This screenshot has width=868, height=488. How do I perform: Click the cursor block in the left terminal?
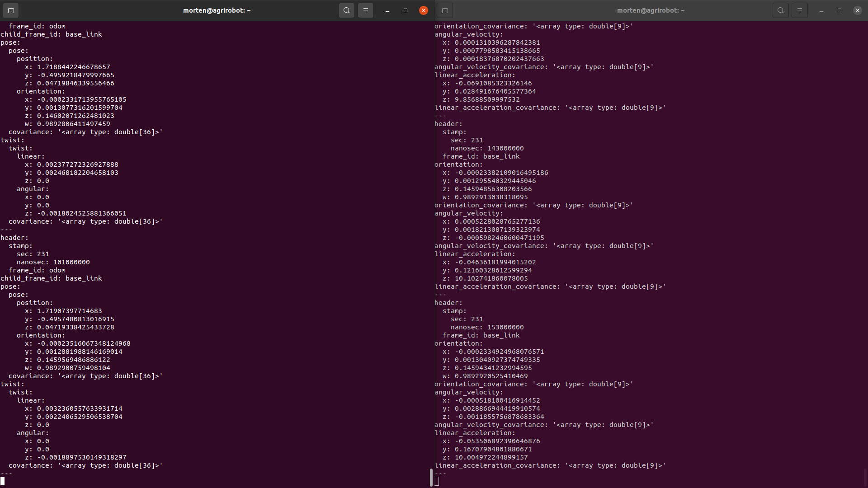pos(3,481)
